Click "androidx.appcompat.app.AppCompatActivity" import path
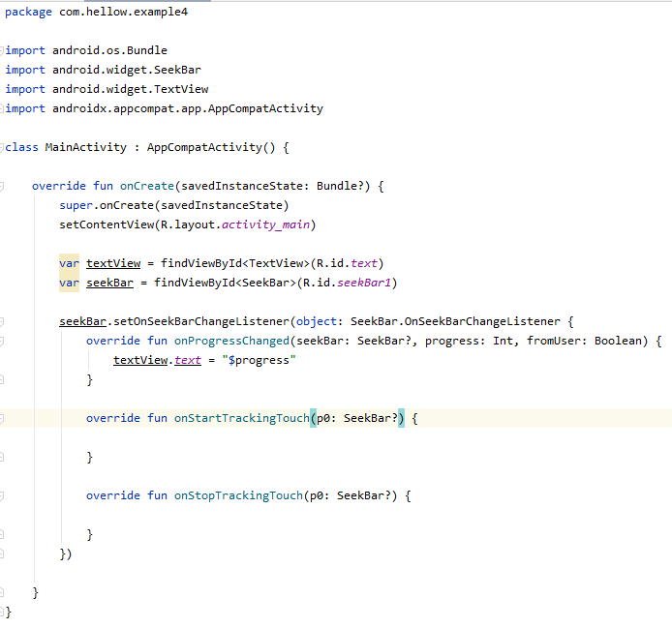Screen dimensions: 672x628 pos(188,108)
